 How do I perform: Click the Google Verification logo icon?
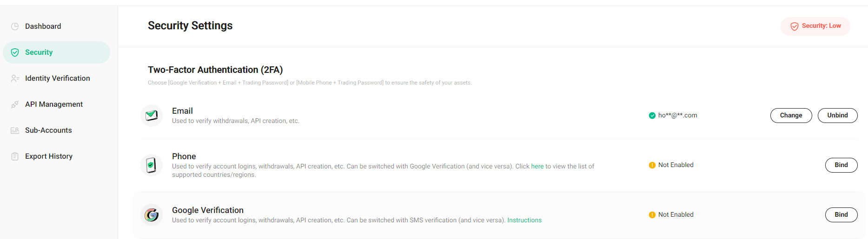click(x=152, y=215)
